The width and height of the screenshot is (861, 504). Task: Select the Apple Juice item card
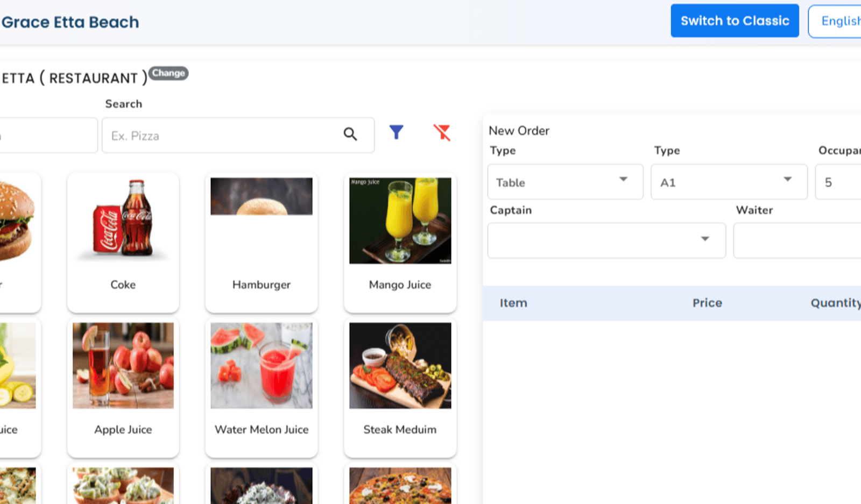[x=123, y=387]
